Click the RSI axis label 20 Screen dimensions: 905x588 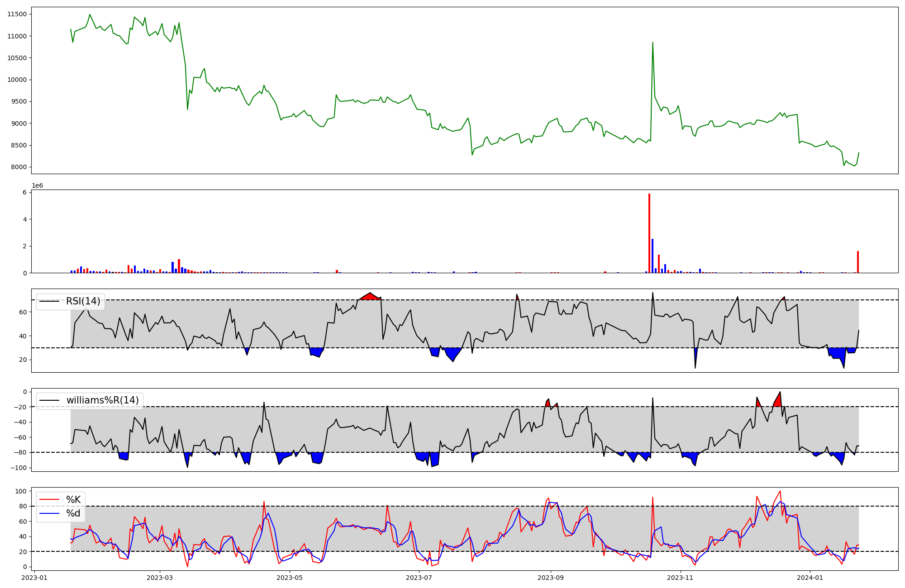(23, 360)
